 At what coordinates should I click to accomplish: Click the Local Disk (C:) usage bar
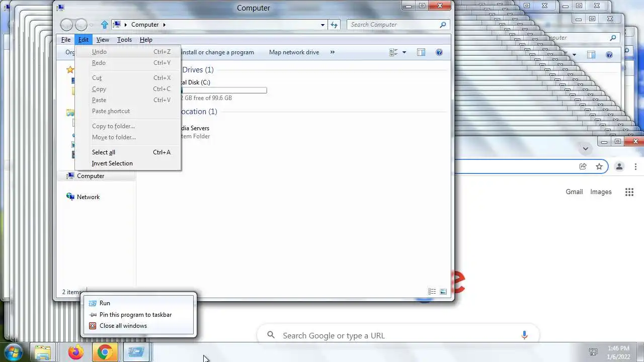(224, 90)
